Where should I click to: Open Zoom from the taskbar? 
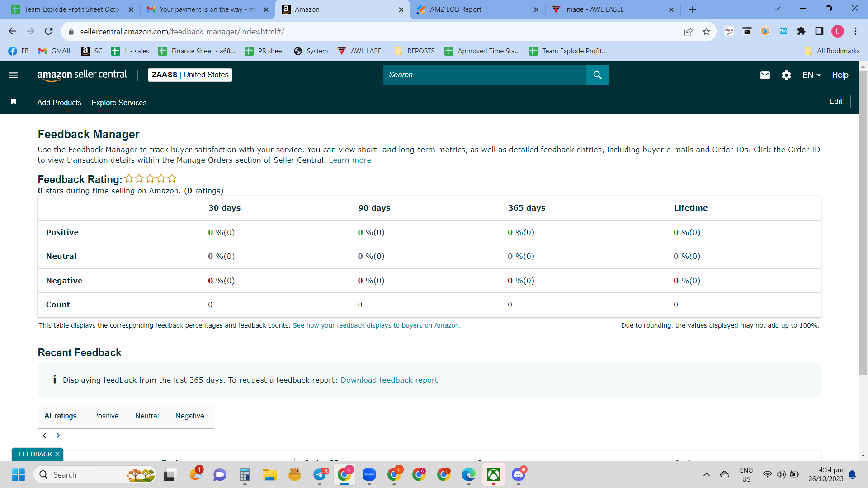(369, 475)
